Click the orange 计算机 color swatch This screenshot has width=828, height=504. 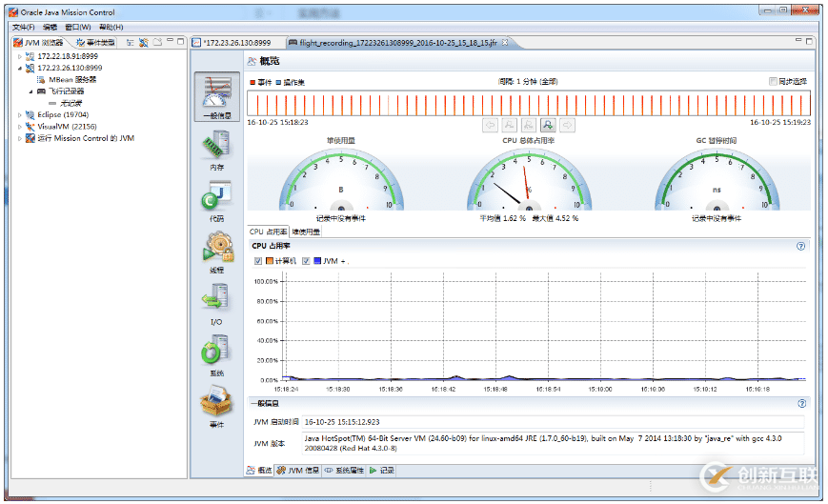click(270, 261)
